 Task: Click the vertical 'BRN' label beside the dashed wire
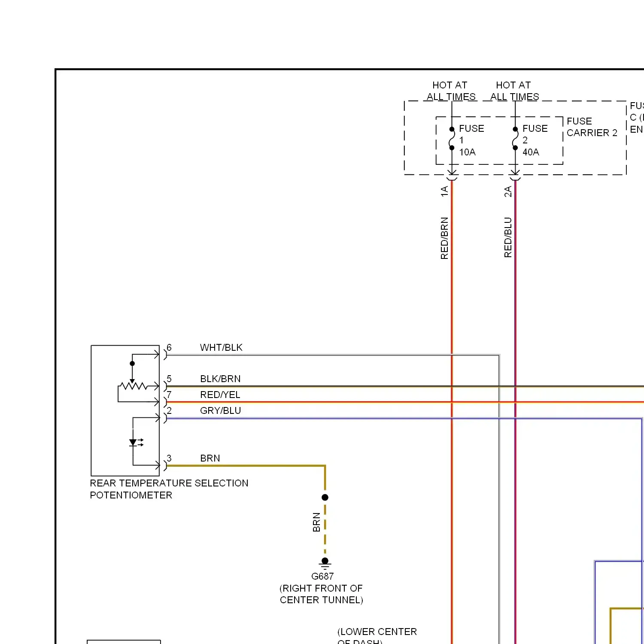click(x=316, y=522)
